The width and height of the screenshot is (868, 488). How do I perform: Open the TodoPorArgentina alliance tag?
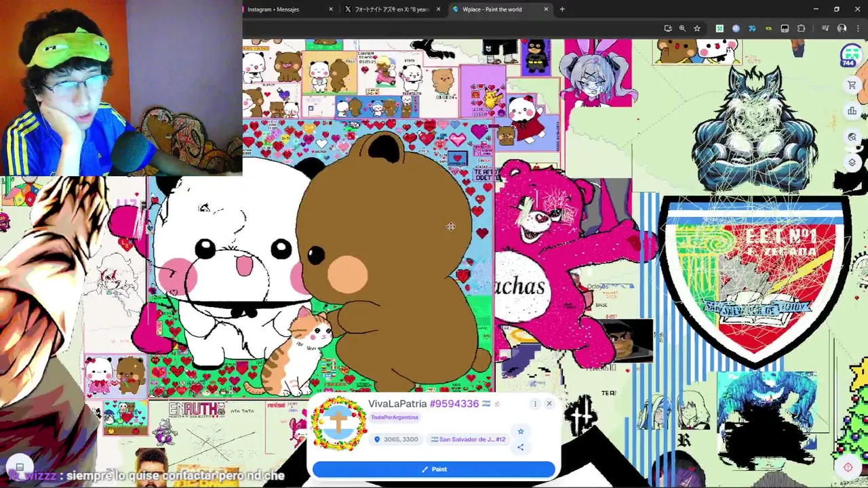point(394,418)
